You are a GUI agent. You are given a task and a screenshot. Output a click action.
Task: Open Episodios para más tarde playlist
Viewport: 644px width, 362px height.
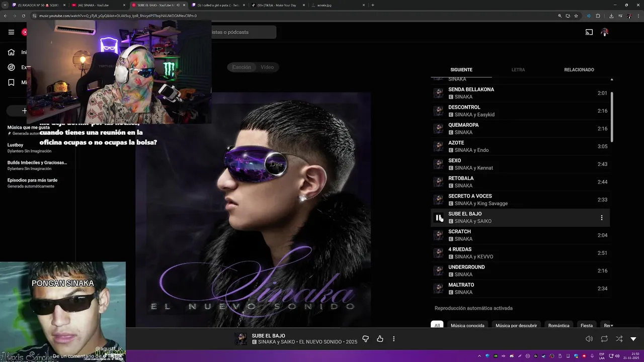click(x=32, y=180)
